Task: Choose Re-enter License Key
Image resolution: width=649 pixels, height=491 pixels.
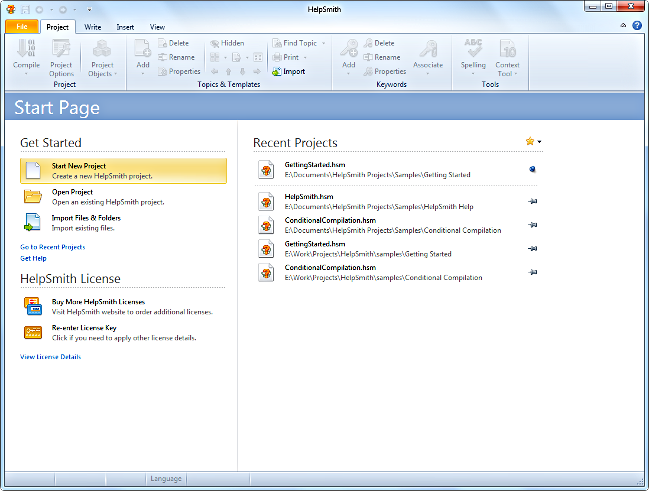Action: point(123,332)
